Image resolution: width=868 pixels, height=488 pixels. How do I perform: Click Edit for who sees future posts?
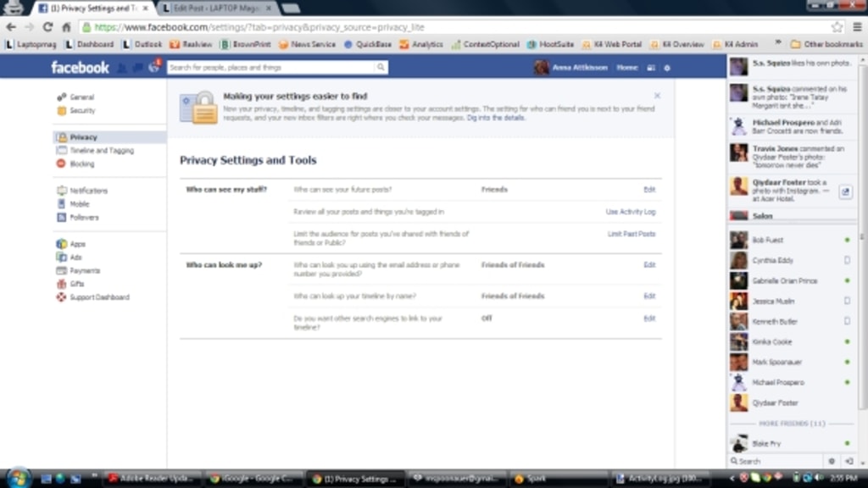(x=649, y=190)
